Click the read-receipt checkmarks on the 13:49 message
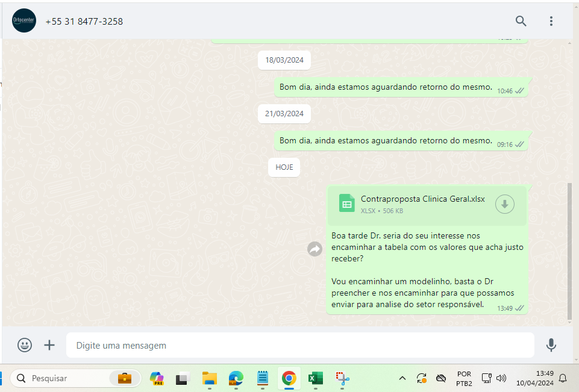Viewport: 579px width, 392px height. click(519, 308)
